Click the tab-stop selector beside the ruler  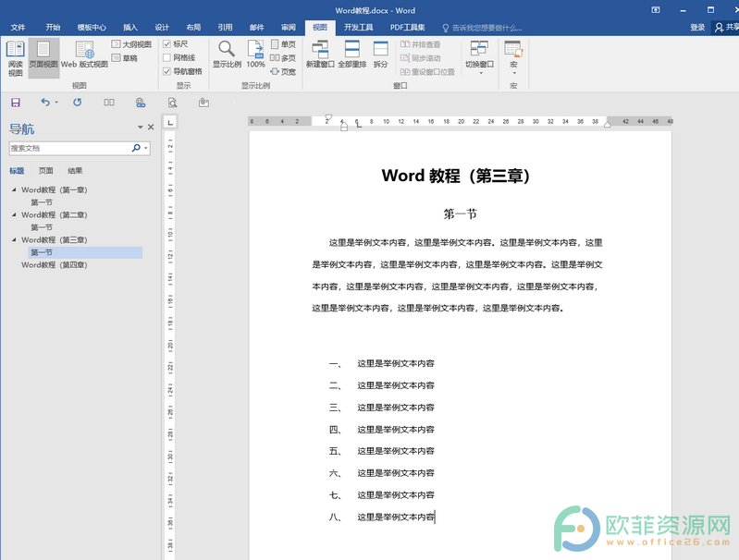[170, 122]
